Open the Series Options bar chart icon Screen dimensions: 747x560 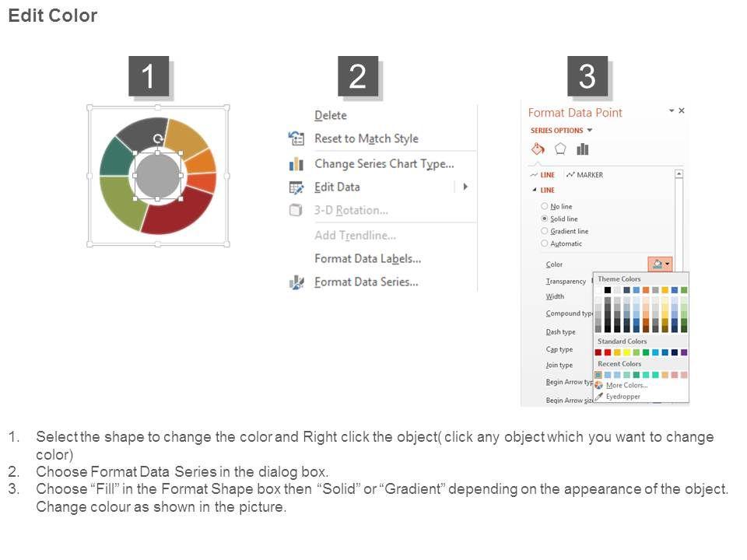click(582, 149)
